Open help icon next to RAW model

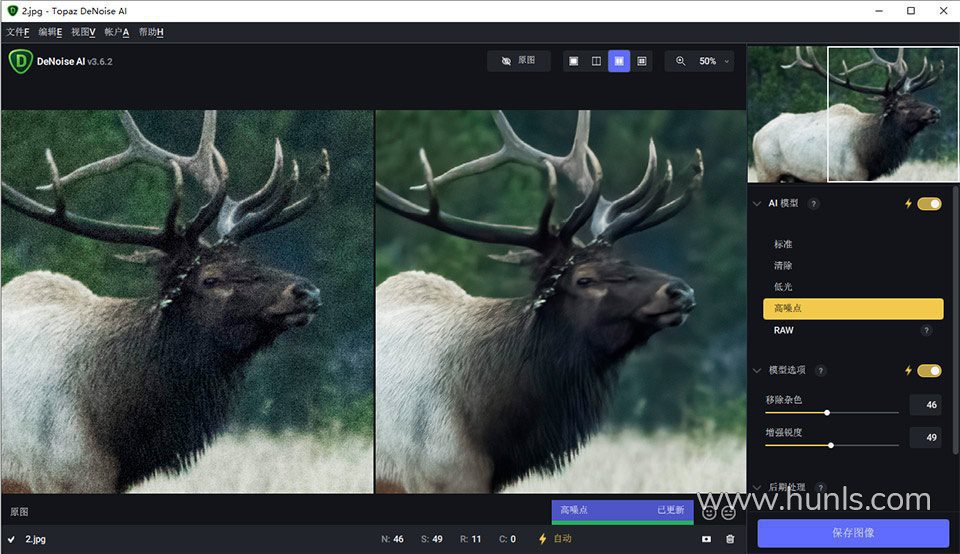(926, 330)
